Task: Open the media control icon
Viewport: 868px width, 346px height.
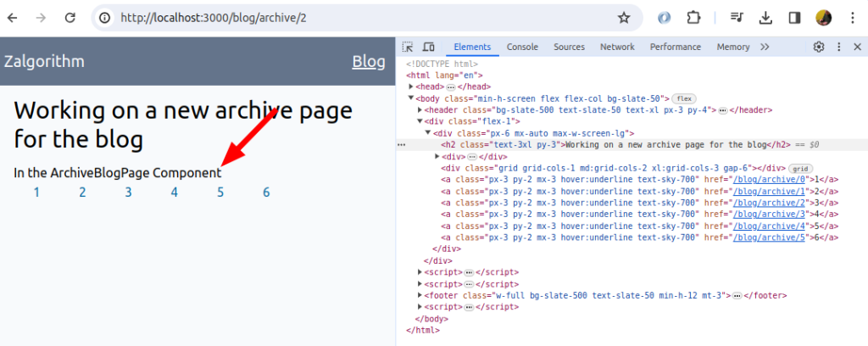Action: click(737, 18)
